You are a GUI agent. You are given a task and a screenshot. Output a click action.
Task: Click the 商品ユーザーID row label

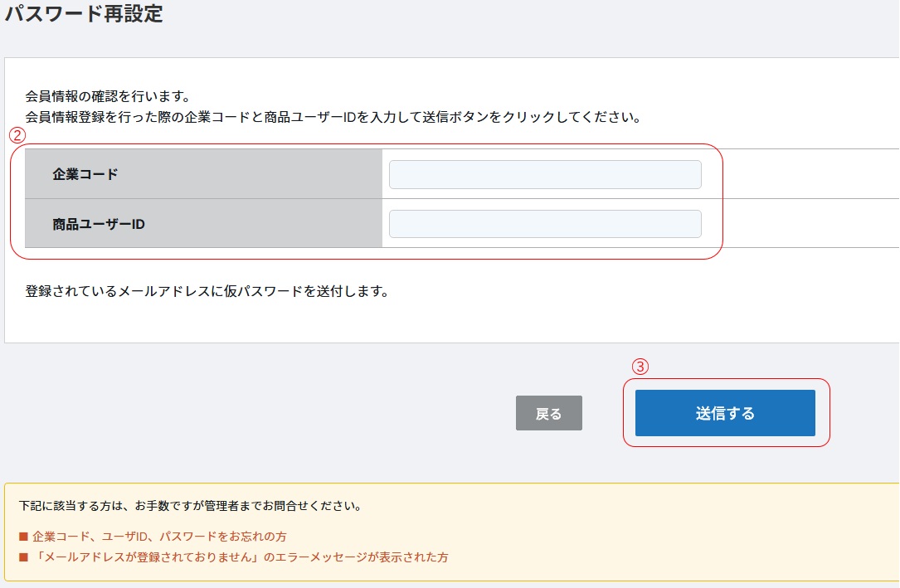(x=99, y=224)
